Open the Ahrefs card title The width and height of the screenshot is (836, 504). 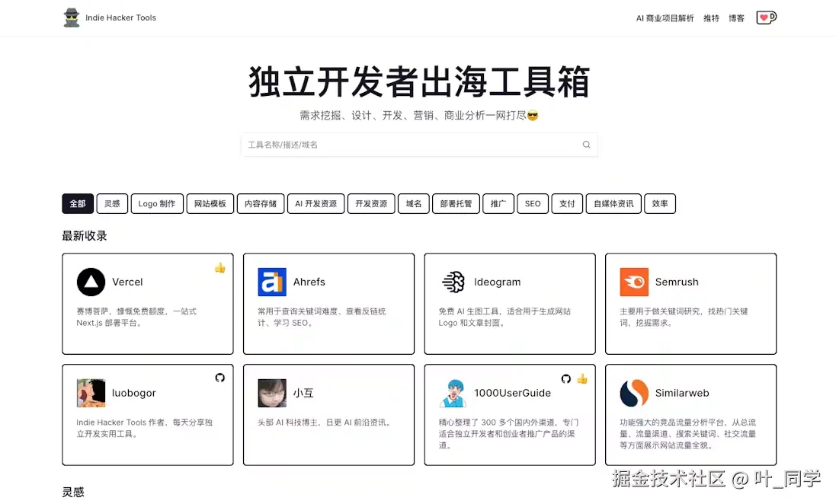[309, 282]
